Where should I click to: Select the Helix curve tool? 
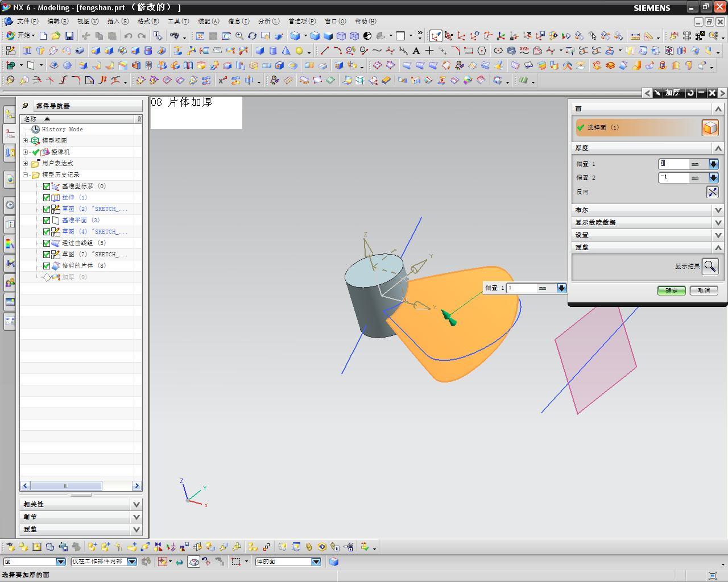coord(511,51)
